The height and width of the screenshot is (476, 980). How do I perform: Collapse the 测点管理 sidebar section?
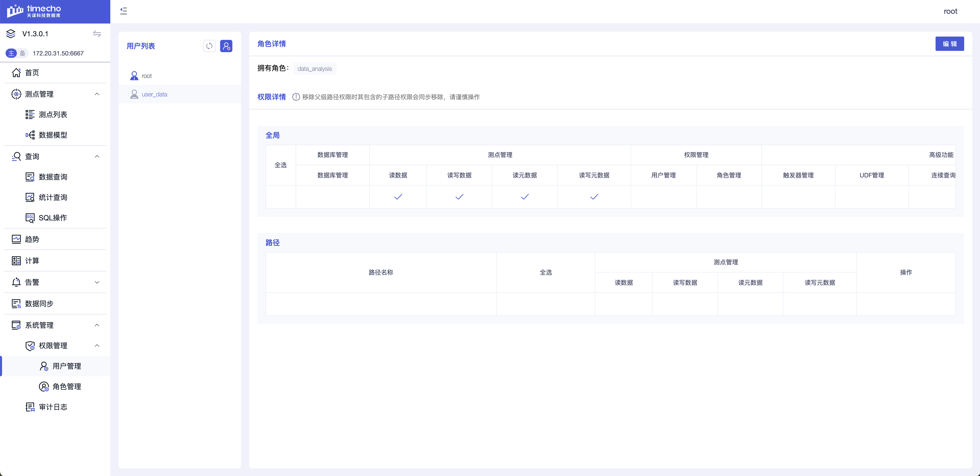(97, 94)
